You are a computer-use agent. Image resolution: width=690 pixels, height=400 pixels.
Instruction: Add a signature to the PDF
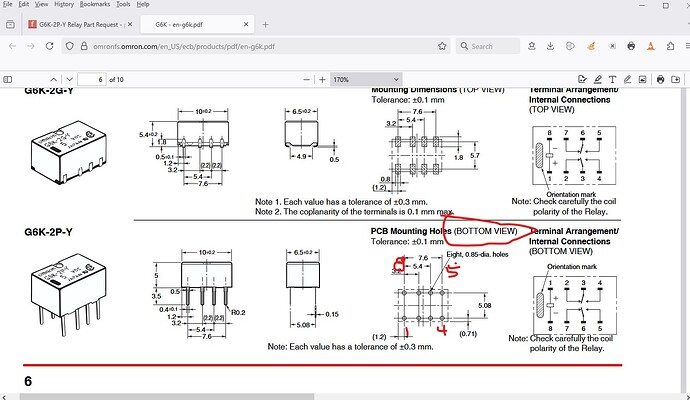click(582, 79)
